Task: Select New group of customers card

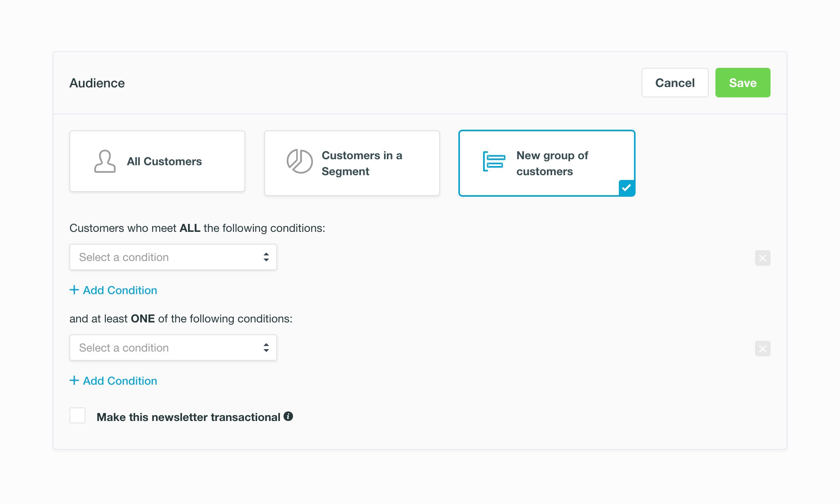Action: click(x=547, y=163)
